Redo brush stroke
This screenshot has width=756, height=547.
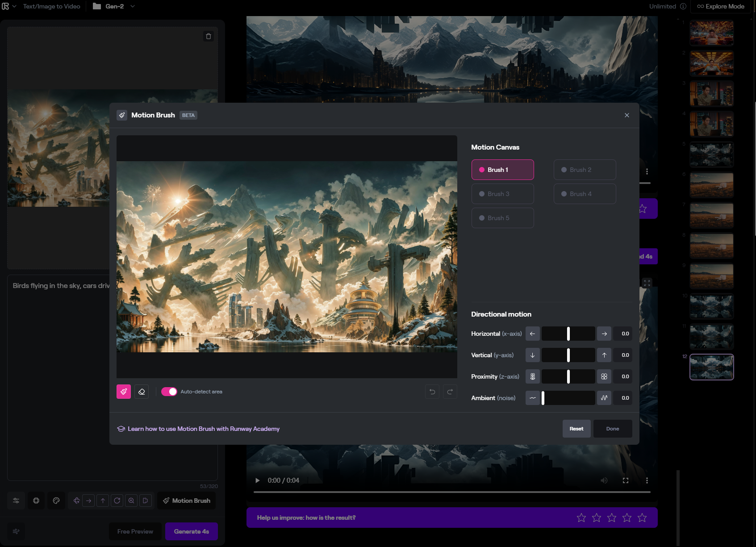pos(450,392)
